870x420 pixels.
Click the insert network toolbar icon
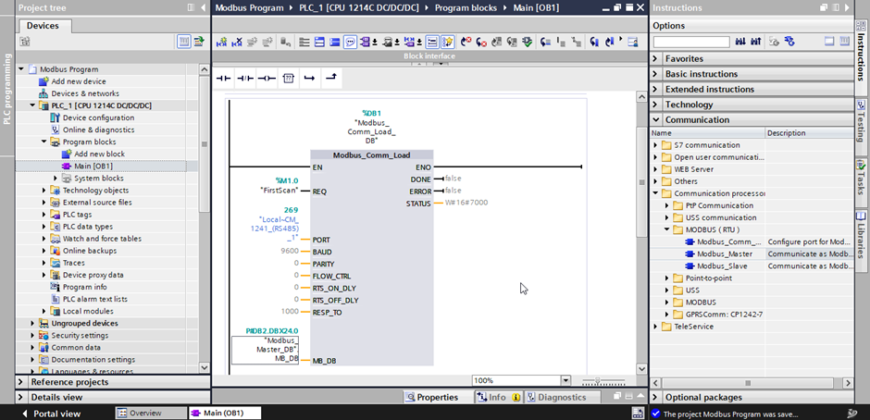click(221, 42)
